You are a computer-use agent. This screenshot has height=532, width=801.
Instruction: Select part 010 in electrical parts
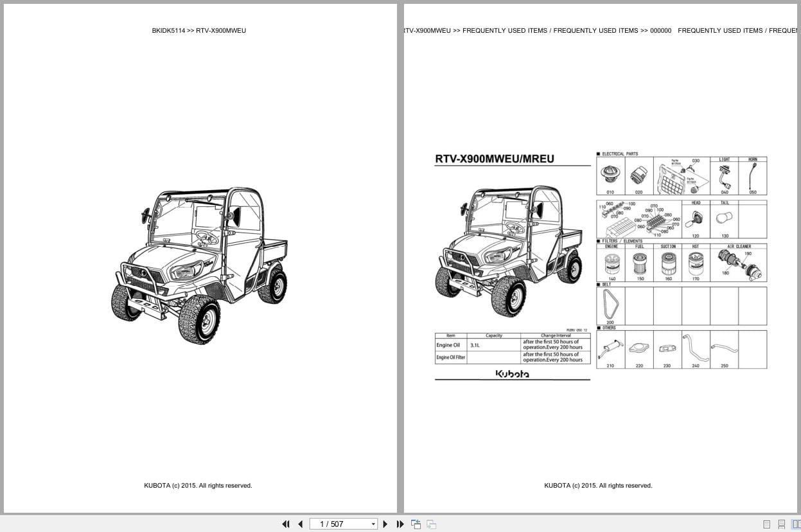(x=610, y=176)
